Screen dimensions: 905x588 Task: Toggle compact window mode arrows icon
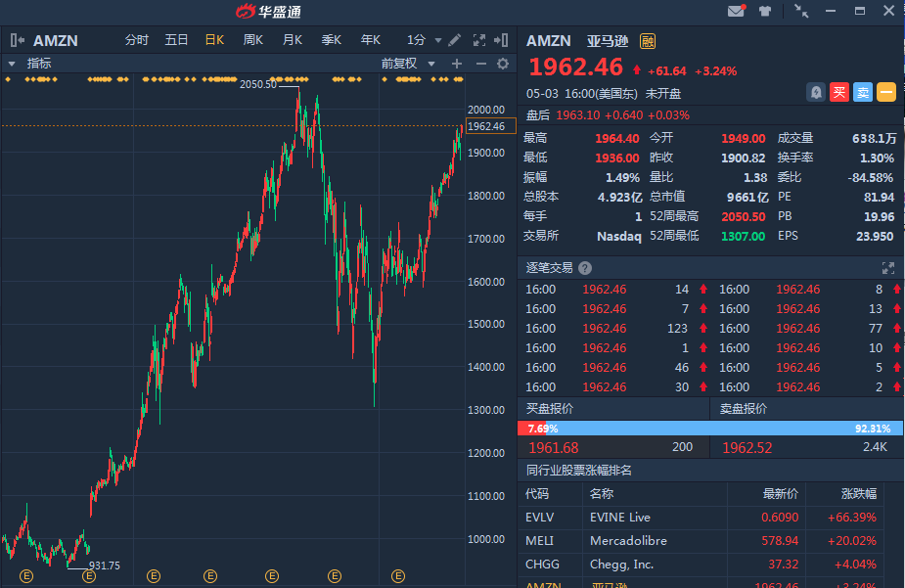(x=802, y=12)
